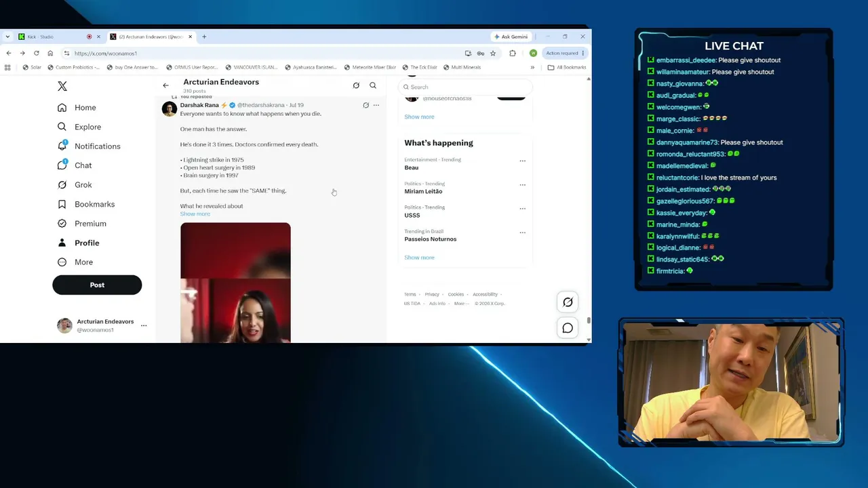Click the browser Back arrow
The image size is (868, 488).
[x=8, y=53]
